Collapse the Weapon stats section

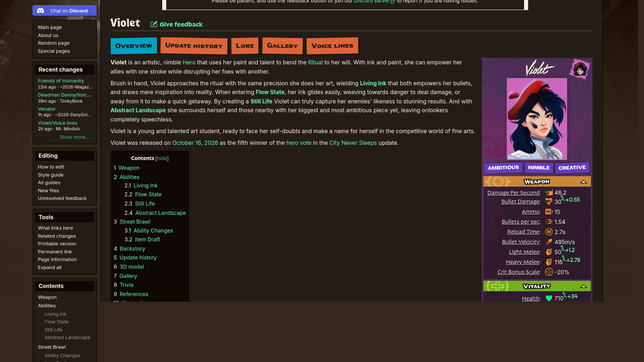point(583,182)
